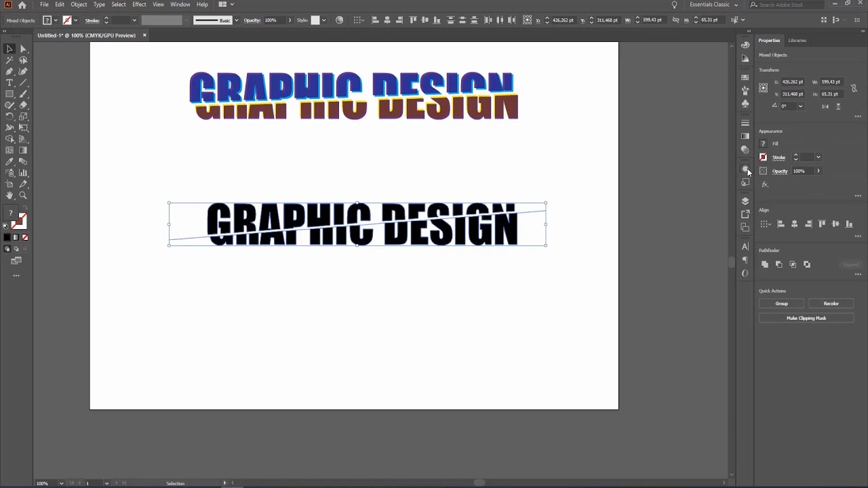Open the fx effects menu

(x=765, y=184)
